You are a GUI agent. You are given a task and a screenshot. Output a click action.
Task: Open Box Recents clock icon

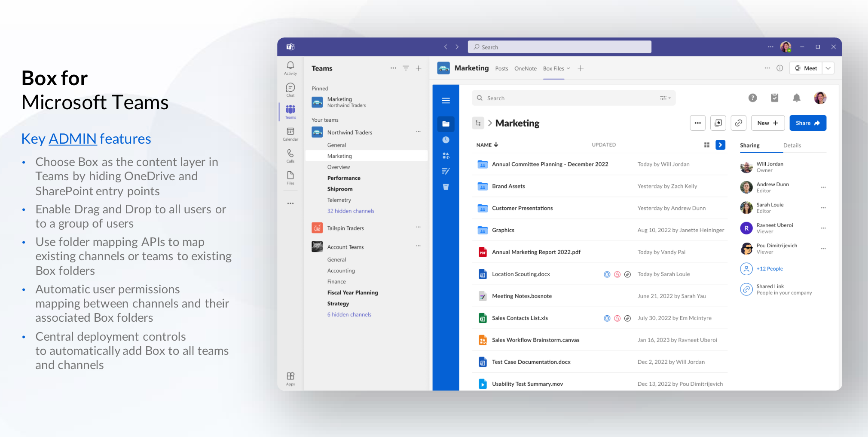tap(446, 140)
